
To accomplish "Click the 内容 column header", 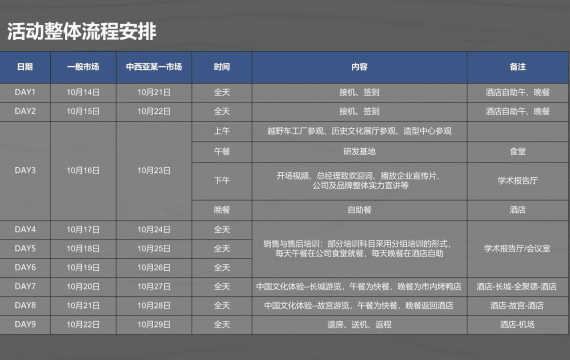I will [359, 67].
